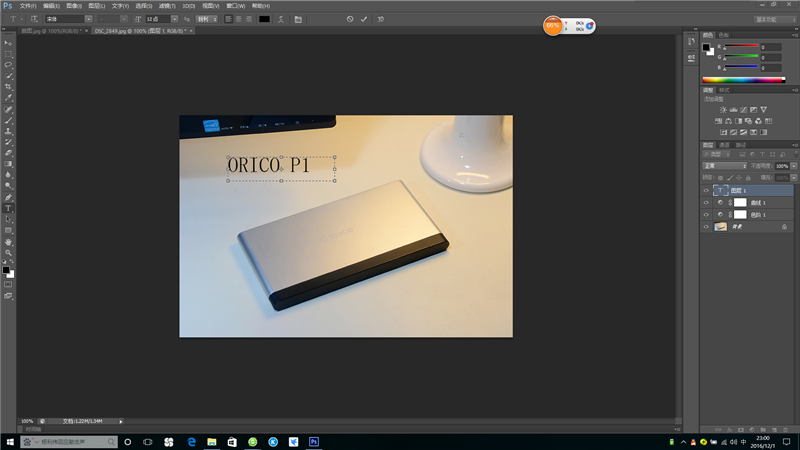This screenshot has height=450, width=800.
Task: Add a Vibrance adjustment
Action: coord(763,110)
